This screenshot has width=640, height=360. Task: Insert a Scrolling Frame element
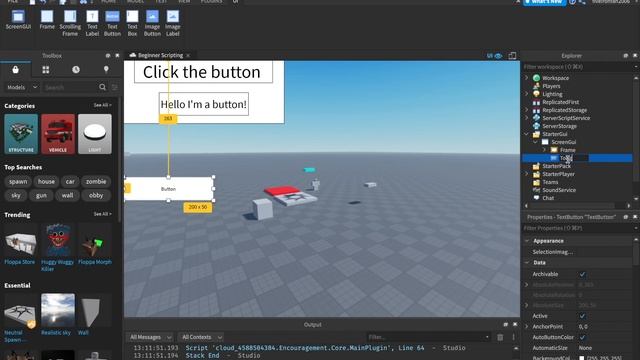[x=70, y=23]
